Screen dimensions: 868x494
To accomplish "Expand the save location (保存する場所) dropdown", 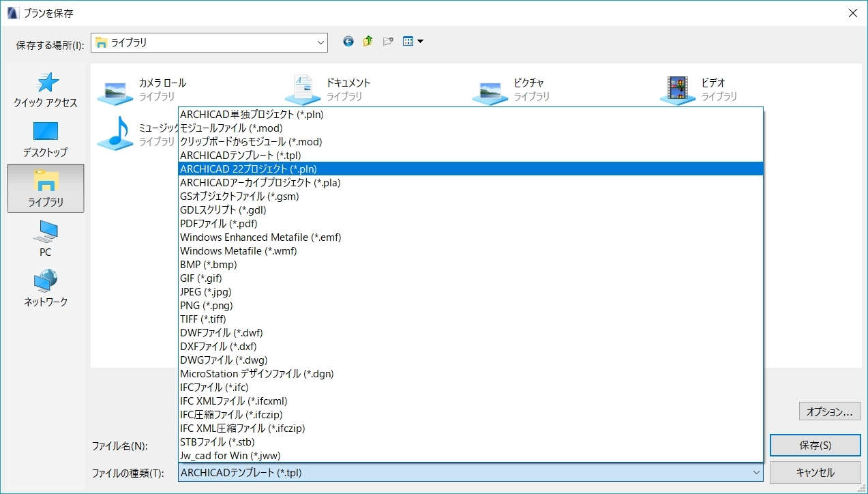I will (320, 42).
